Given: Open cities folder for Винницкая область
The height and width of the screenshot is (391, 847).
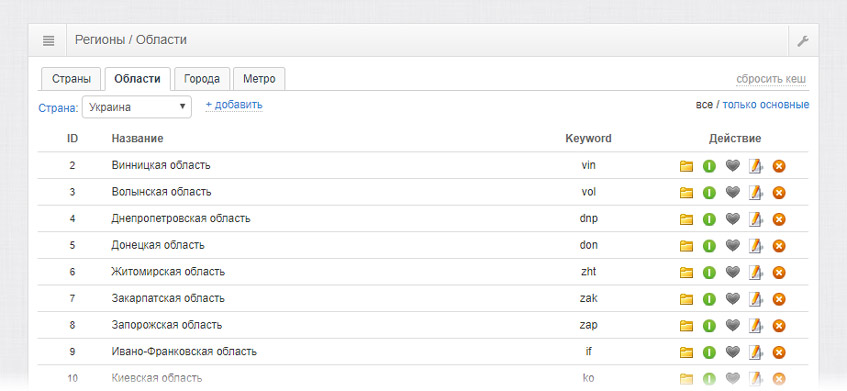Looking at the screenshot, I should coord(686,166).
